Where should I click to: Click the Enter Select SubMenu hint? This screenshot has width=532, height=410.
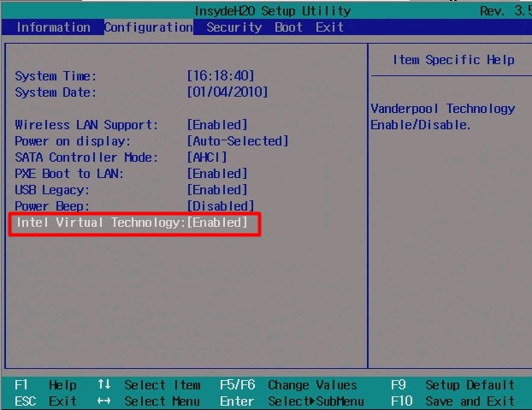coord(292,401)
